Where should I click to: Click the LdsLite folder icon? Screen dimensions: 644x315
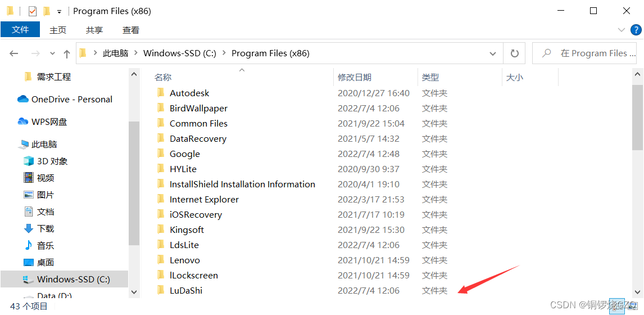(161, 245)
